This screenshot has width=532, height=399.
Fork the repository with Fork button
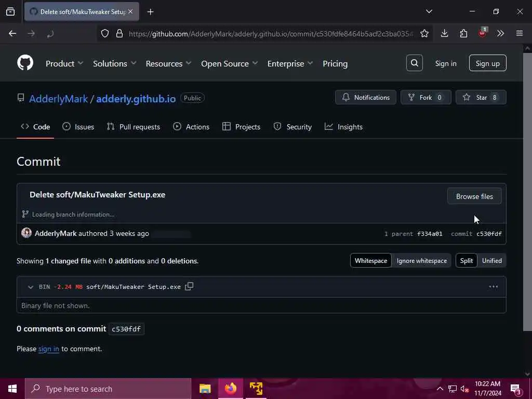pyautogui.click(x=426, y=97)
